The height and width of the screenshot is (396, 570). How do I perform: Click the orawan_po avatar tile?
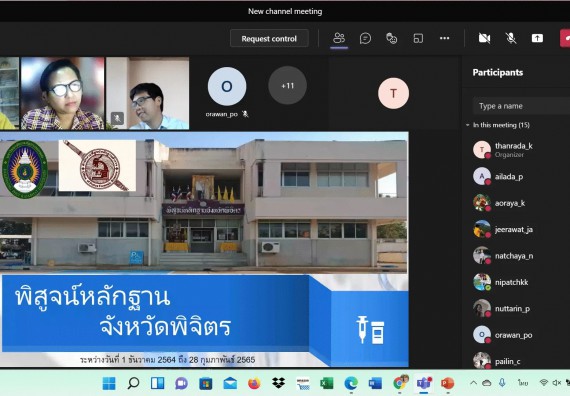pos(227,86)
